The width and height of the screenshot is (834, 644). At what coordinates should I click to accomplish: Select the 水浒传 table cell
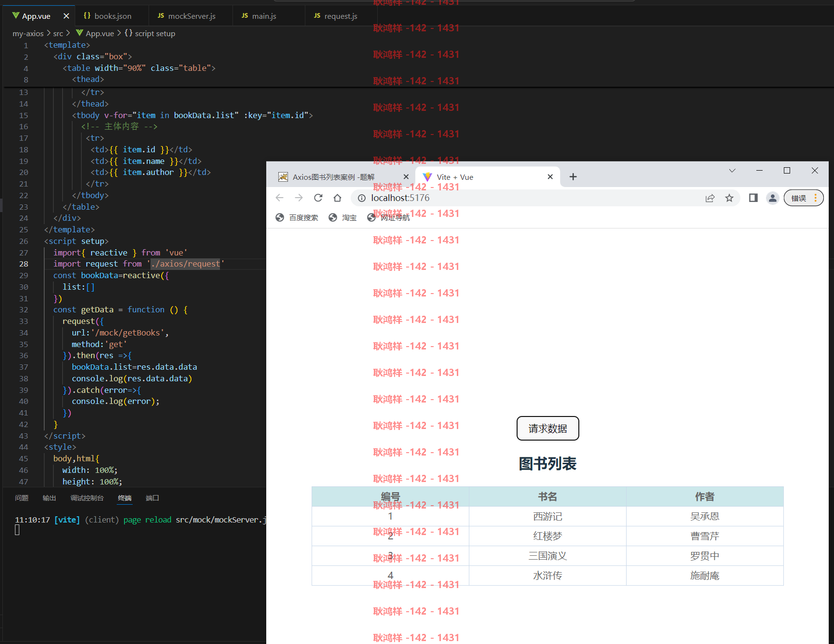[547, 576]
